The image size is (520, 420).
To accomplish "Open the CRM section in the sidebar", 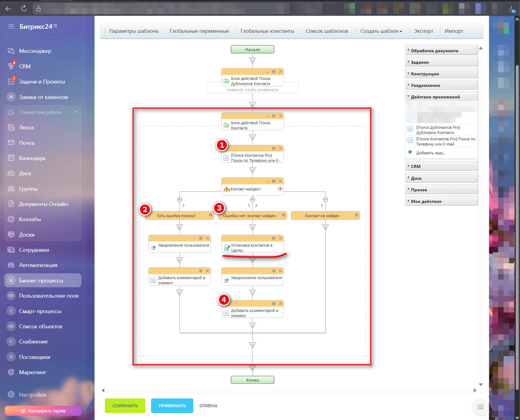I will [x=25, y=67].
